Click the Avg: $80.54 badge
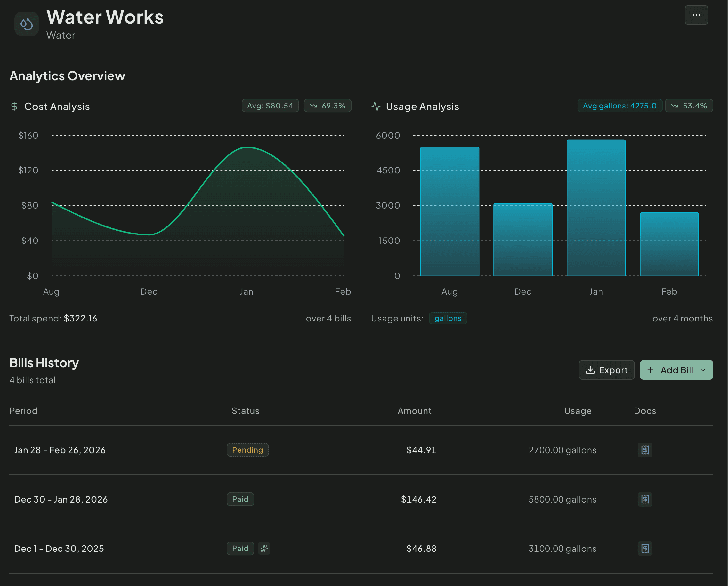Screen dimensions: 728x586 270,105
